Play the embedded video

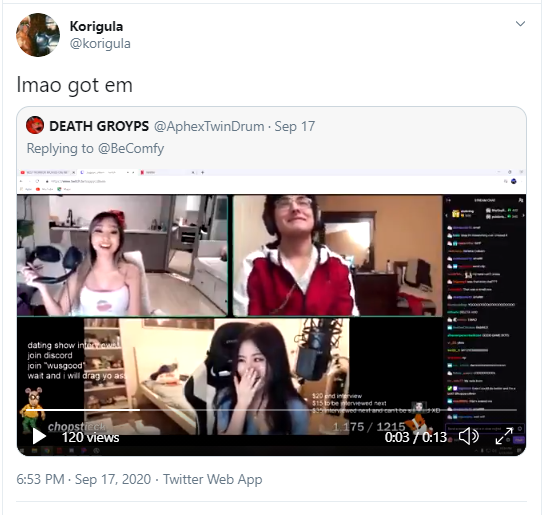(x=39, y=436)
